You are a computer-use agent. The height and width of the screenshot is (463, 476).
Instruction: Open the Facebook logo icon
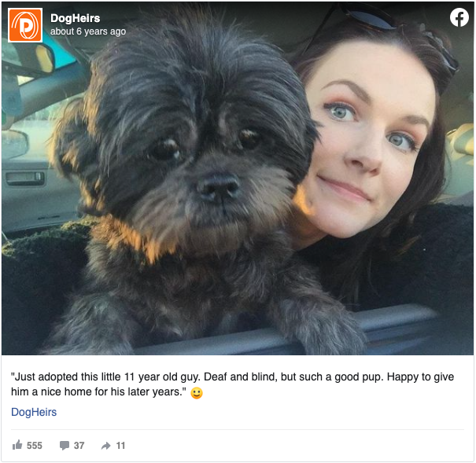tap(459, 17)
